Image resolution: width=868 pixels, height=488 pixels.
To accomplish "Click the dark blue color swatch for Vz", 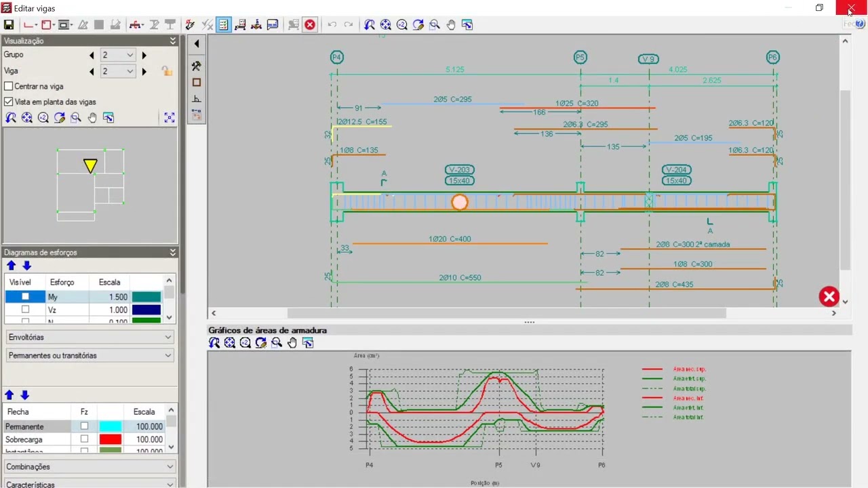I will (146, 310).
